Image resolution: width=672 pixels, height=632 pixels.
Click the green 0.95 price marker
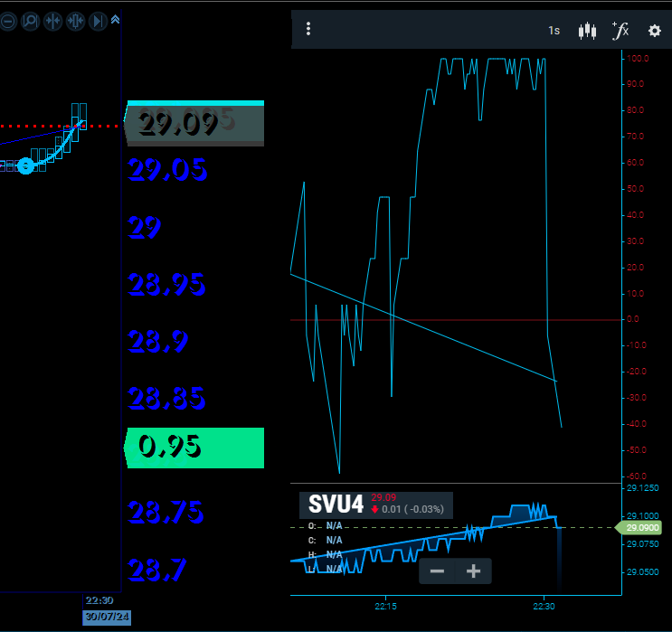(194, 448)
